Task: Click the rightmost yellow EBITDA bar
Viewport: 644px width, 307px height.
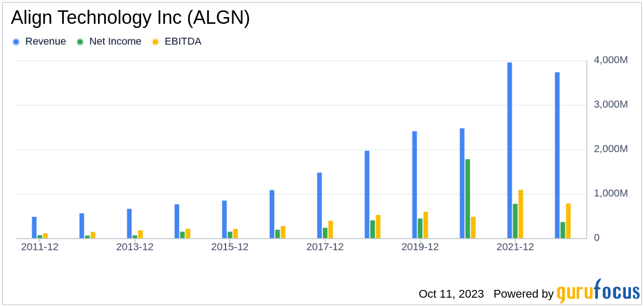Action: coord(568,221)
